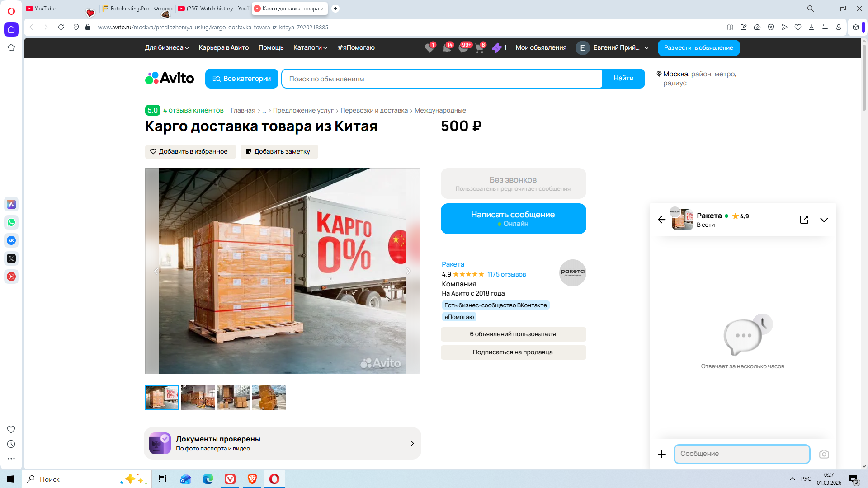Collapse the chat panel with chevron
The width and height of the screenshot is (868, 488).
coord(824,220)
